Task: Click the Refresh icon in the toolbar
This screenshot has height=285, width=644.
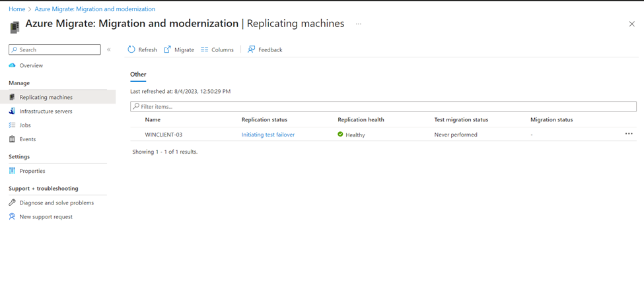Action: (131, 49)
